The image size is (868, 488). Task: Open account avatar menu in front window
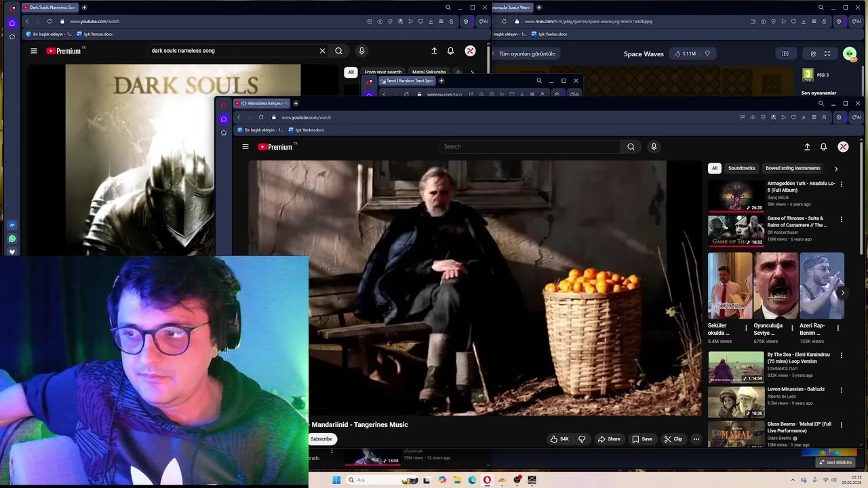pos(843,146)
